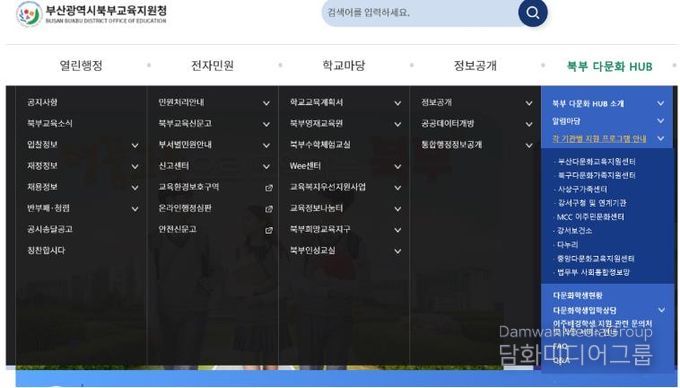Open 온라인행정심판 external link icon
This screenshot has width=680, height=388.
(x=269, y=209)
